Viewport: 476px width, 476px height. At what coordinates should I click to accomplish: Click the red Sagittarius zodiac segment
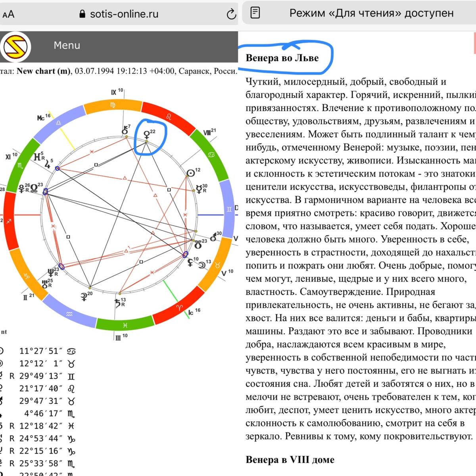click(10, 221)
